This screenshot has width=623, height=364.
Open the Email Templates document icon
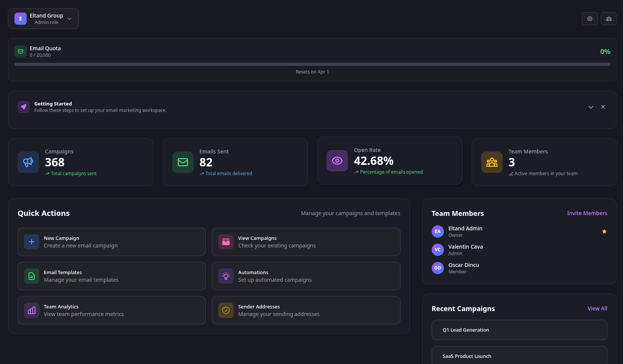click(31, 276)
